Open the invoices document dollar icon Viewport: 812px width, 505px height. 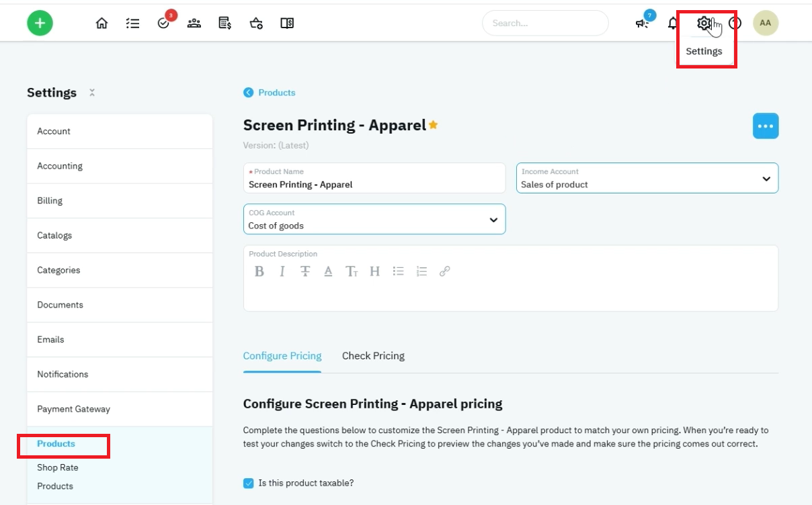click(225, 24)
